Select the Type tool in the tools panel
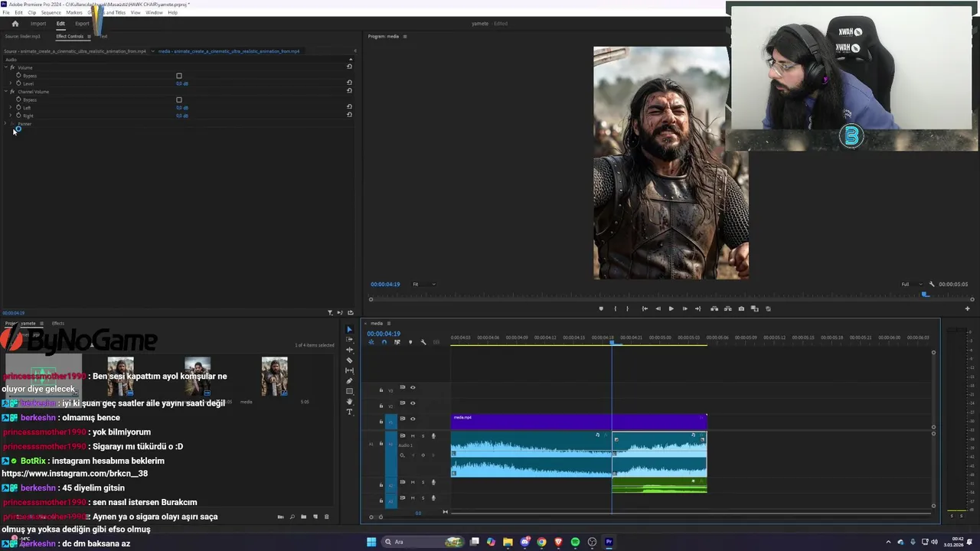Image resolution: width=980 pixels, height=551 pixels. [x=350, y=412]
